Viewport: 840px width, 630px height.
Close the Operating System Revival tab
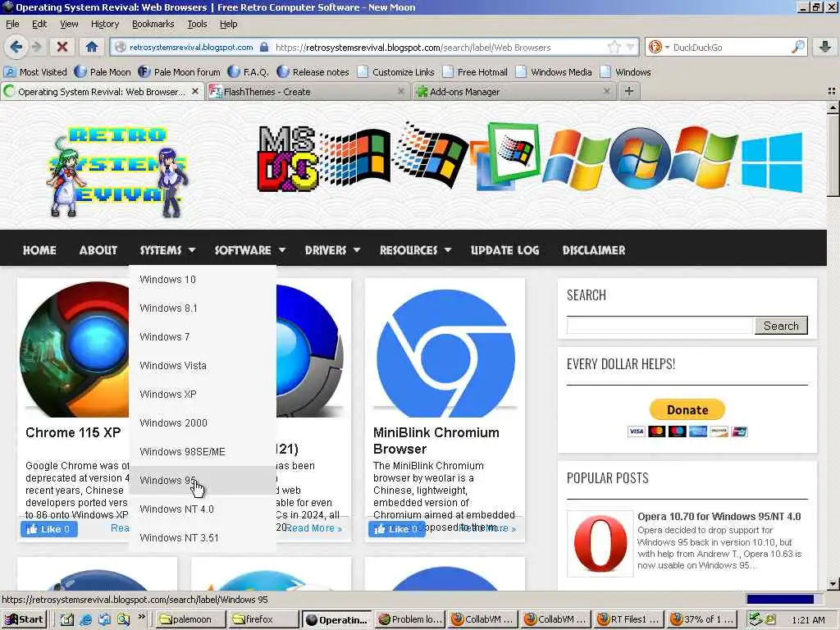tap(195, 92)
